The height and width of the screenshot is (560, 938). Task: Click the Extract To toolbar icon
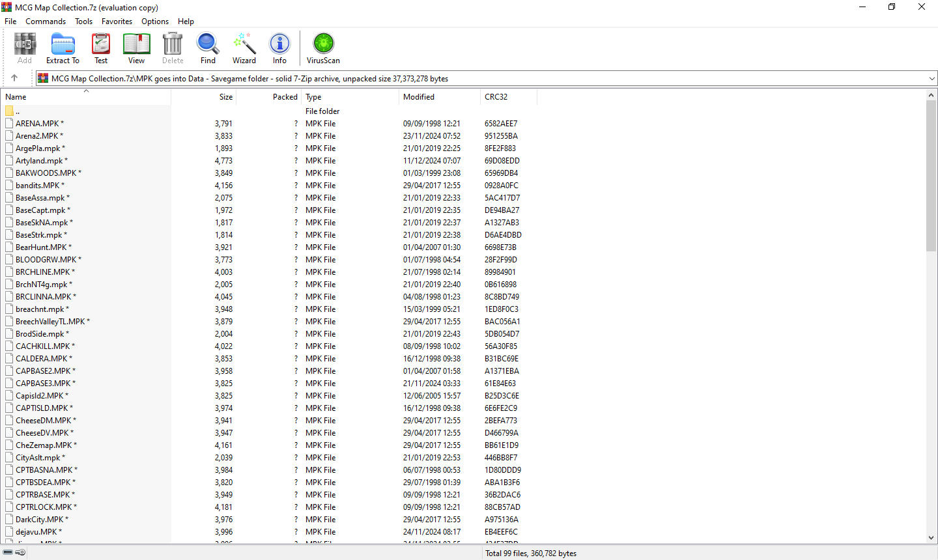63,48
